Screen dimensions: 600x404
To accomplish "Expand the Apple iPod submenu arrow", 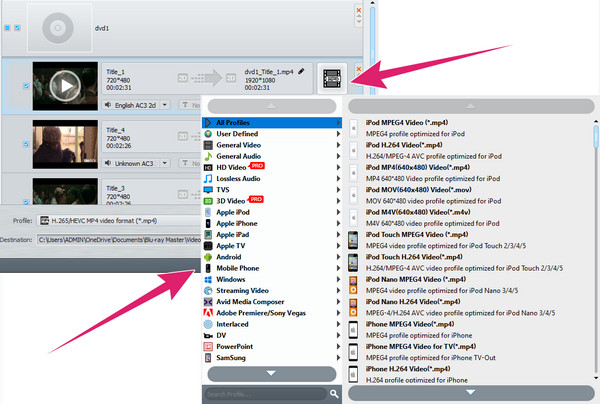I will point(338,212).
